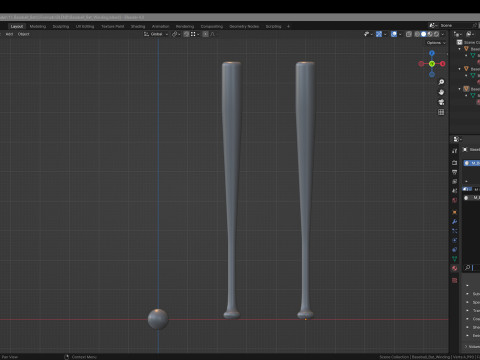Open the Render properties tab
Image resolution: width=480 pixels, height=360 pixels.
pyautogui.click(x=455, y=163)
